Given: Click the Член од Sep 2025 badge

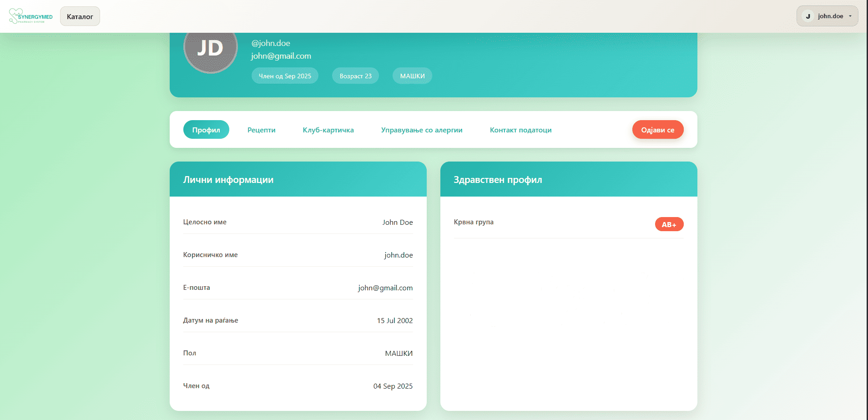Looking at the screenshot, I should (x=285, y=76).
